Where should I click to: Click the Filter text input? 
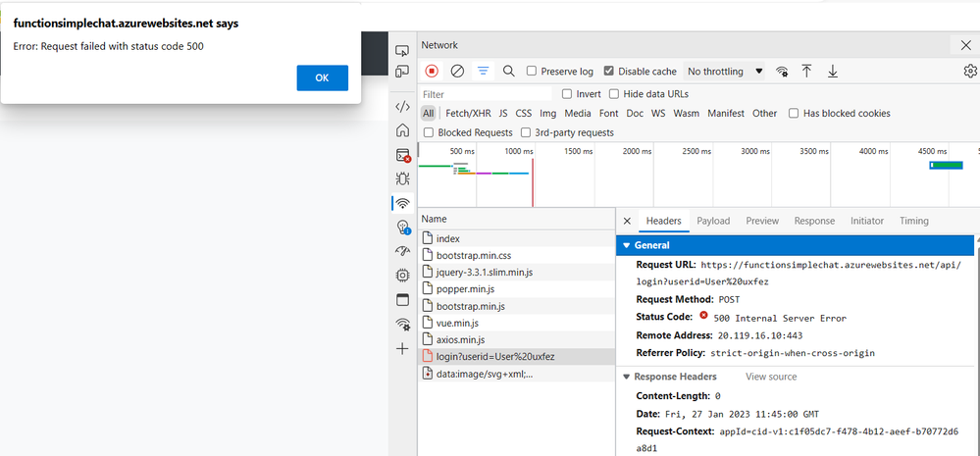[486, 94]
